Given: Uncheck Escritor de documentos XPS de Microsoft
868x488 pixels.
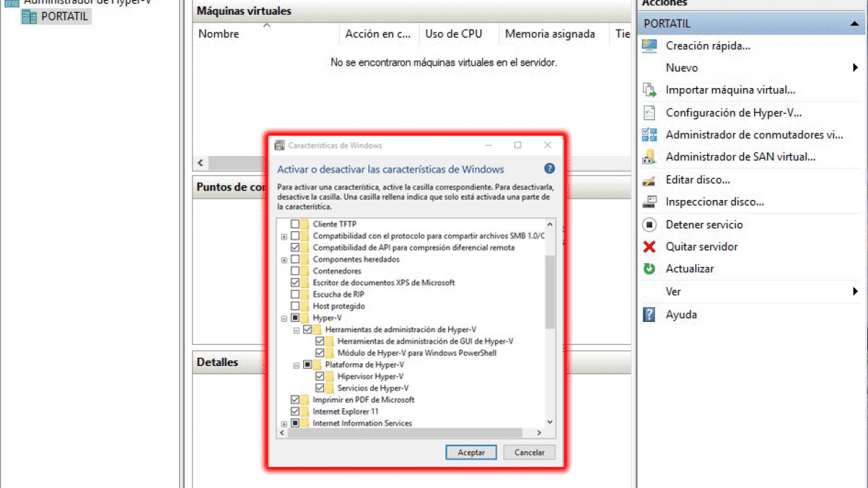Looking at the screenshot, I should click(x=295, y=283).
